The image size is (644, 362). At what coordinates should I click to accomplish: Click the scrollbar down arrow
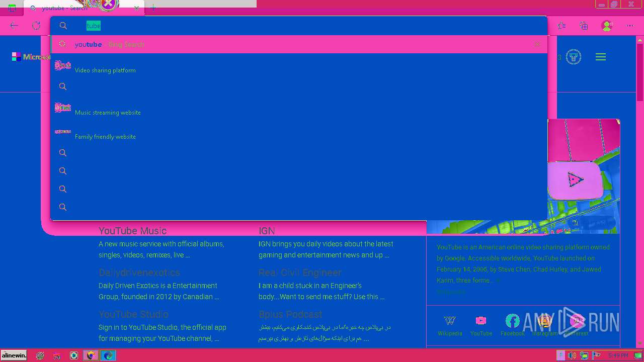point(640,344)
